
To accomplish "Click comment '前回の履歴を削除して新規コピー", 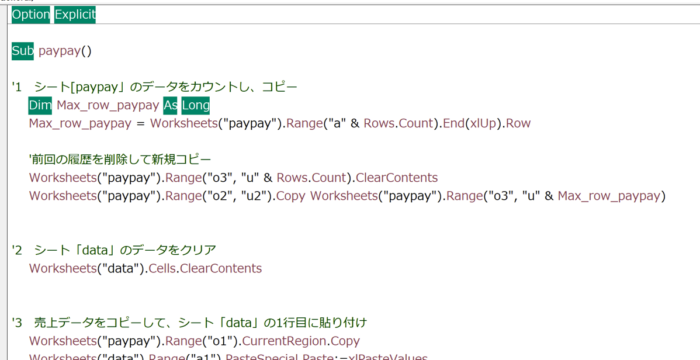I will [x=120, y=159].
